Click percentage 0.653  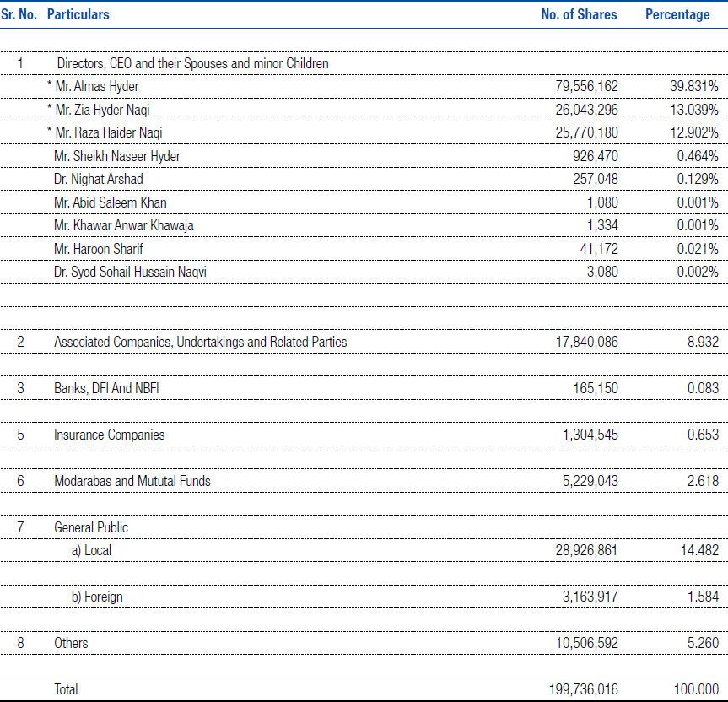(x=703, y=435)
